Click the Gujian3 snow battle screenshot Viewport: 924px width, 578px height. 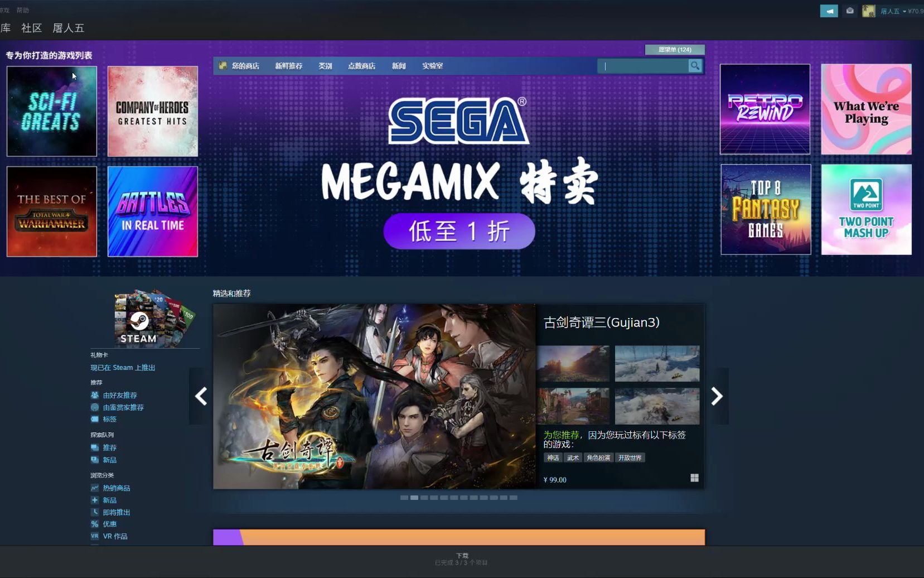(x=657, y=406)
